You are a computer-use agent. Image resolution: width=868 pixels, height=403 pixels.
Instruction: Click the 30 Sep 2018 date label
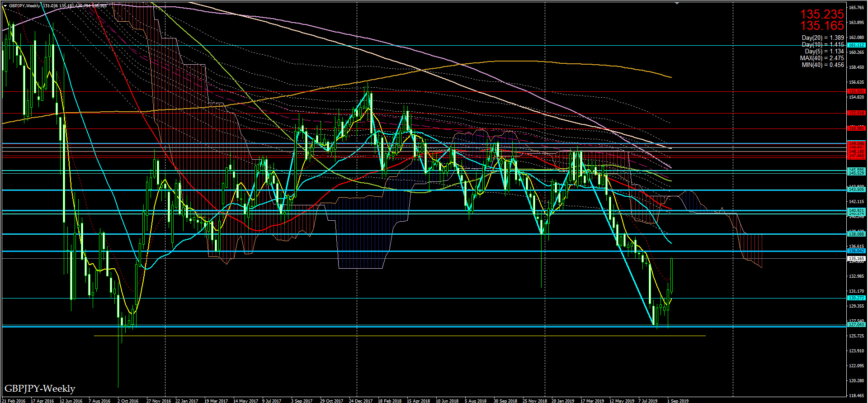pyautogui.click(x=505, y=401)
